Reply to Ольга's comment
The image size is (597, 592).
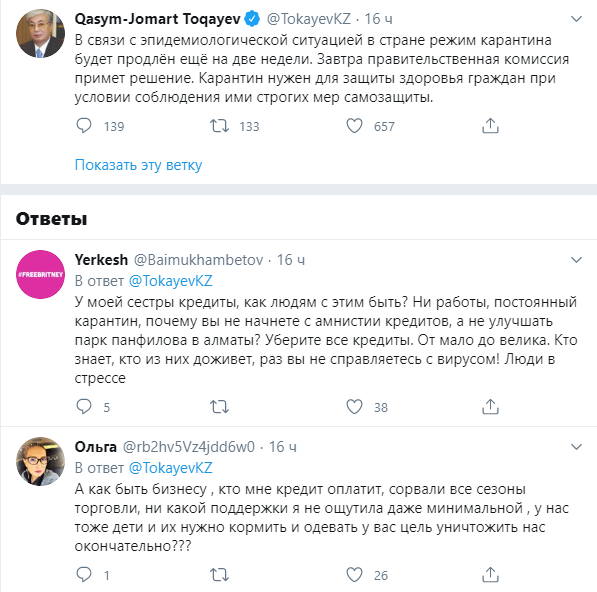click(x=84, y=575)
